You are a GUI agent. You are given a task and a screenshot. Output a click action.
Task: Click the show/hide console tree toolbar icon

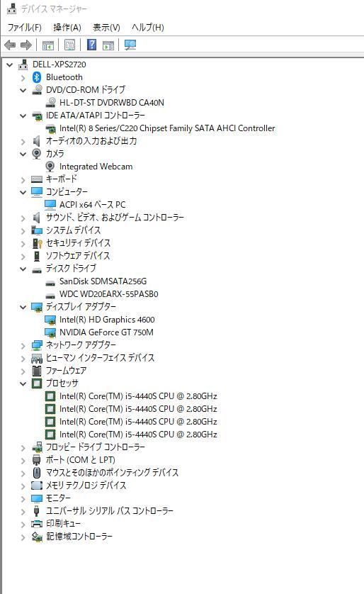pyautogui.click(x=48, y=45)
